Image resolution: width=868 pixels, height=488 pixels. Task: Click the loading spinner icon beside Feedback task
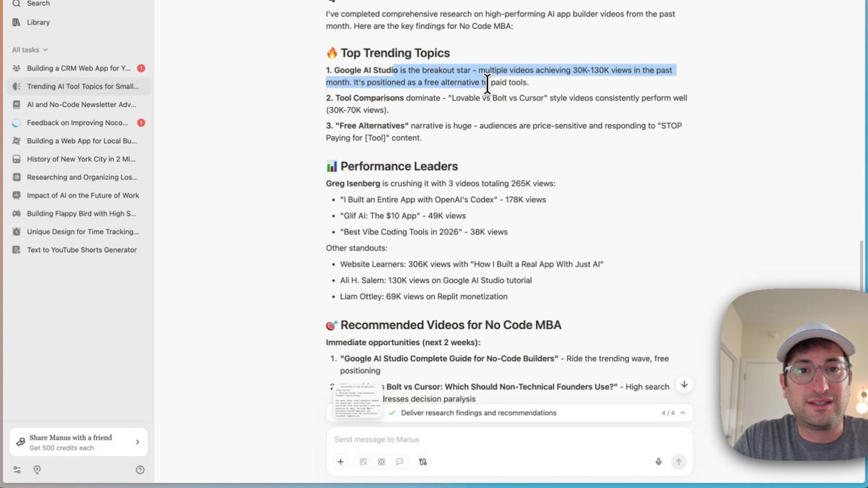coord(17,123)
